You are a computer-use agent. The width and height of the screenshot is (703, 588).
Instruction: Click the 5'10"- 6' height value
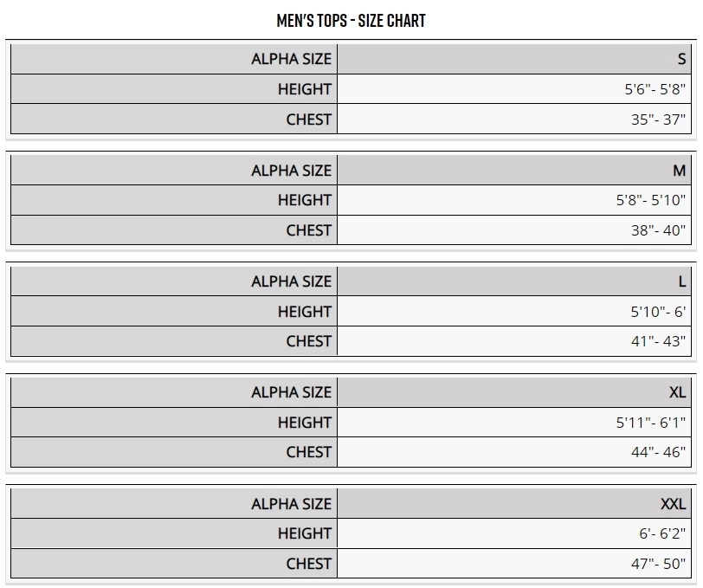click(x=657, y=312)
